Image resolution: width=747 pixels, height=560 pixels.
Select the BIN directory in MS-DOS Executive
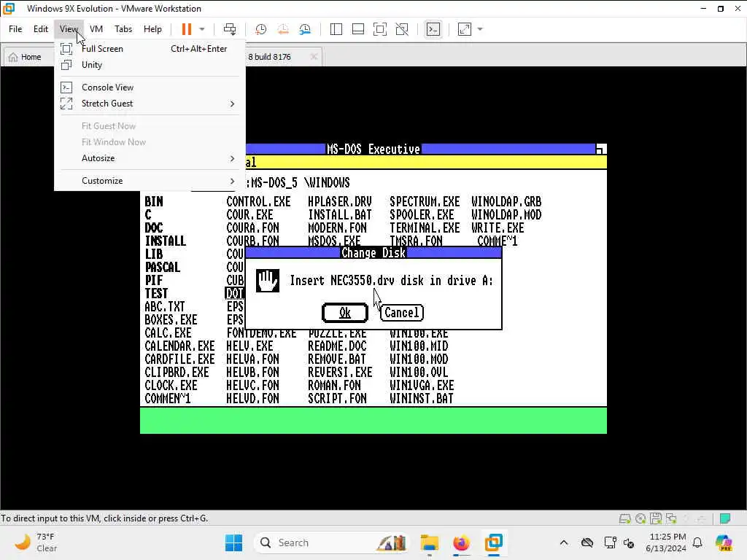click(x=154, y=202)
